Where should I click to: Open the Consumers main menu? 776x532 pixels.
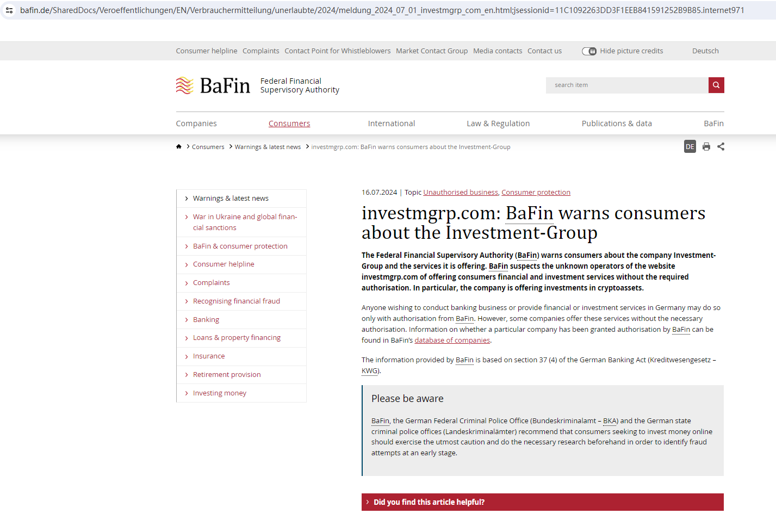289,123
